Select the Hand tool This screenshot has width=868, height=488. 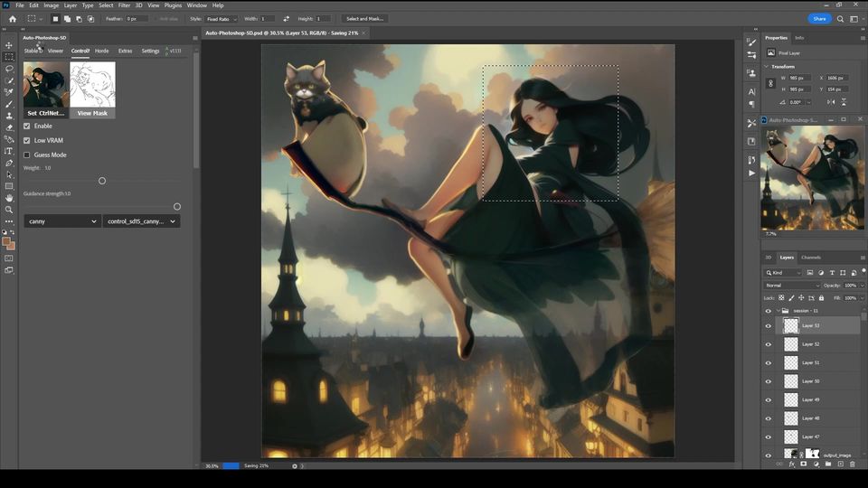point(9,198)
